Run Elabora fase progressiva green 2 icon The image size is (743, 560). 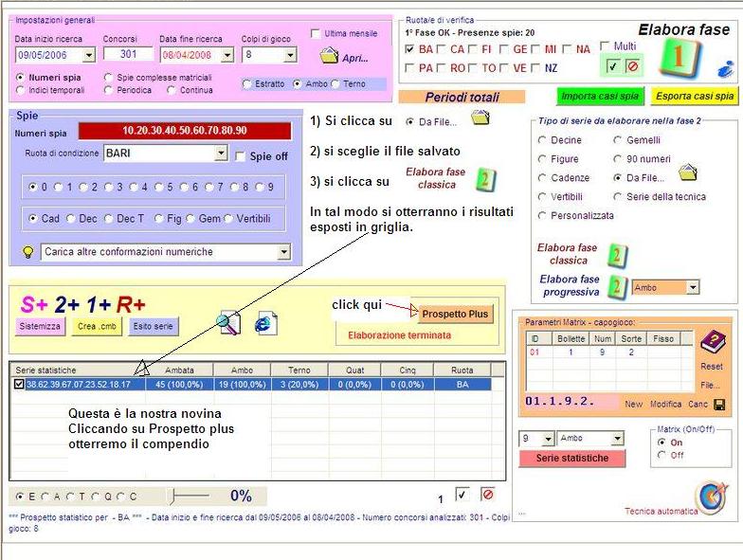point(618,286)
